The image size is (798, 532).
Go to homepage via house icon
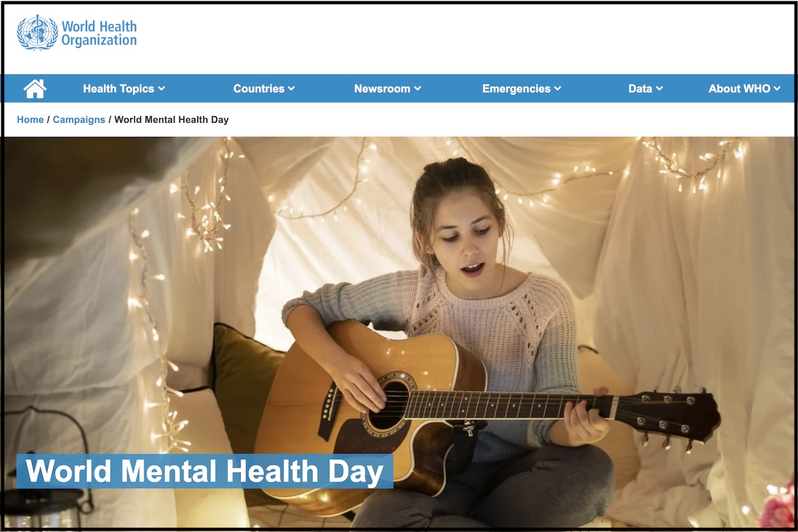click(x=35, y=88)
